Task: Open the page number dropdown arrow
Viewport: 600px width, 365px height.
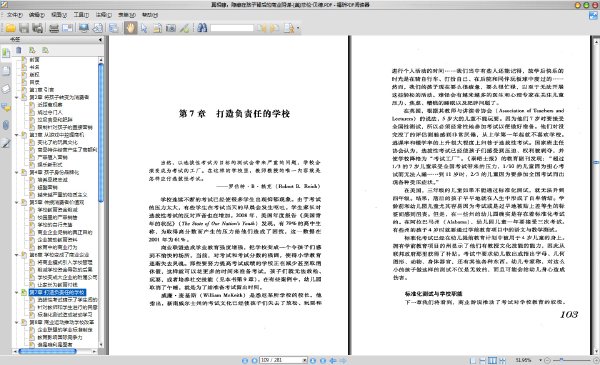Action: pos(305,360)
